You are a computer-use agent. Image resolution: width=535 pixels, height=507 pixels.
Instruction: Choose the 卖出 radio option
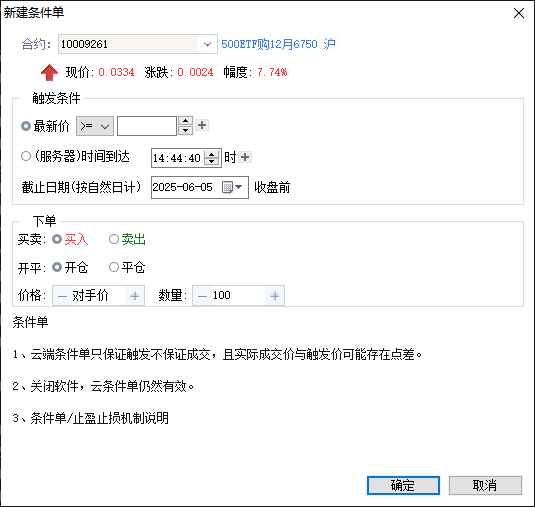pos(114,239)
